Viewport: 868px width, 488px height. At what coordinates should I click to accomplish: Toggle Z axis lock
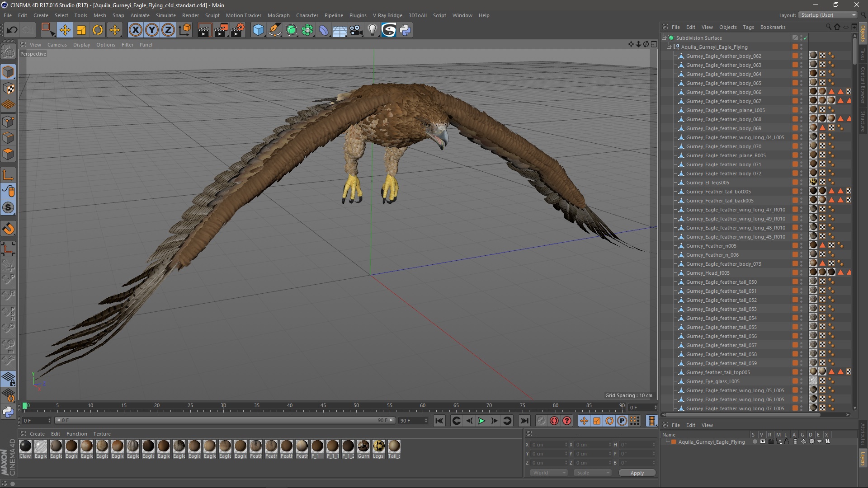(168, 30)
